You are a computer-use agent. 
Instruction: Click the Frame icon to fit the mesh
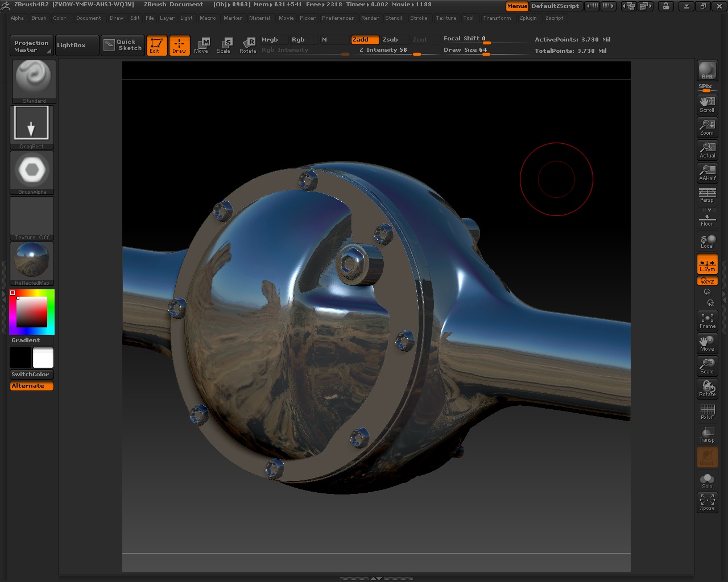[707, 320]
